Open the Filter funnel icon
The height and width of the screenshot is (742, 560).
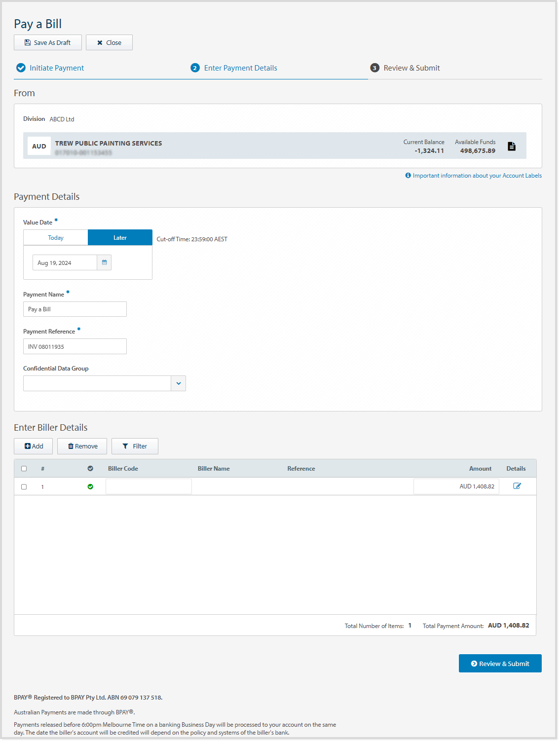pos(125,445)
